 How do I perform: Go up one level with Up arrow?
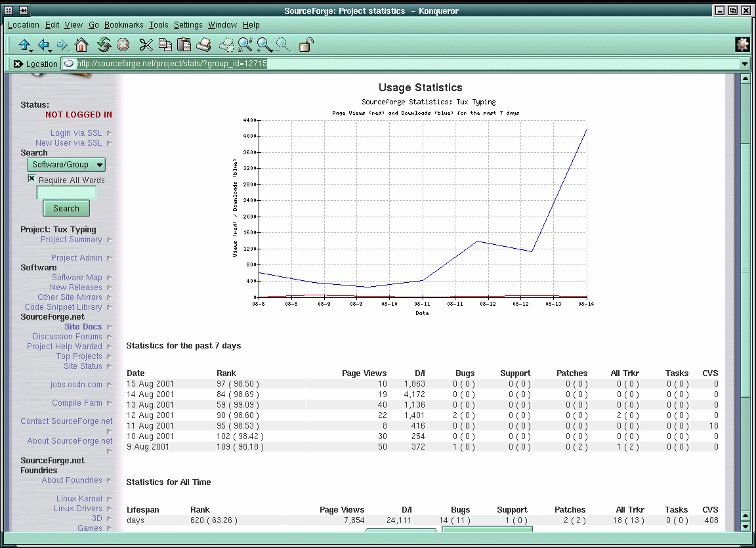coord(24,45)
